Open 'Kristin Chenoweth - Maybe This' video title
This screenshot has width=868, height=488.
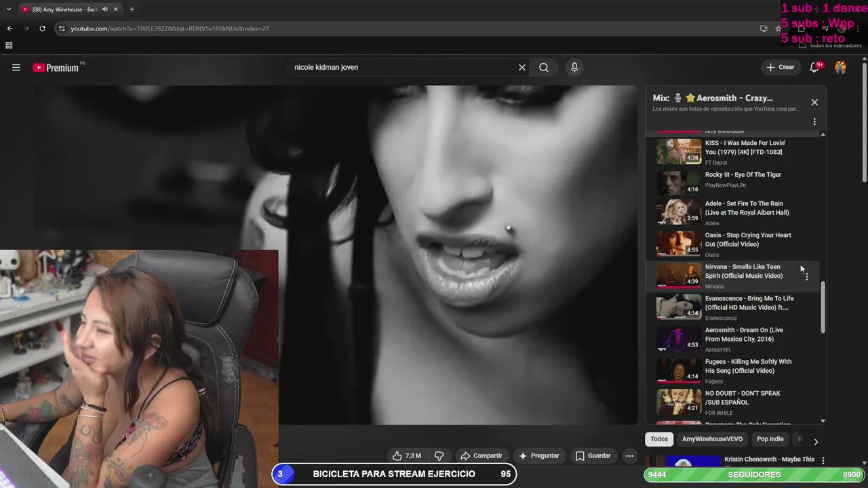(769, 460)
